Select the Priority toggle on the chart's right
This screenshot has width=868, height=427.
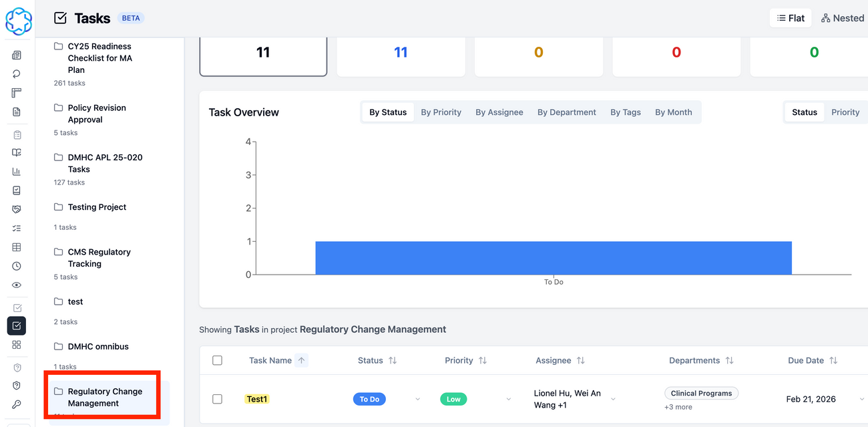[845, 112]
